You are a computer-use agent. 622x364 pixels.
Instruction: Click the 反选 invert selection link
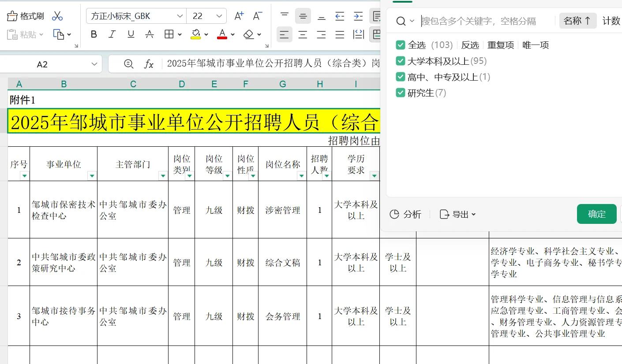pos(470,45)
